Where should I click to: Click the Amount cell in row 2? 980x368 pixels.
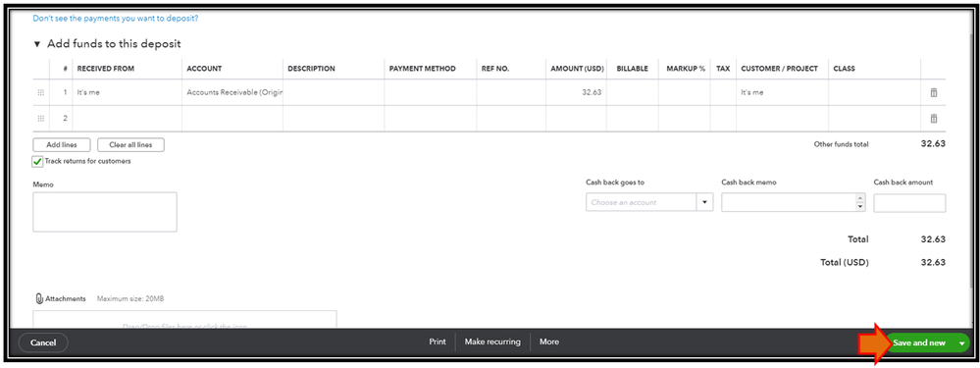576,119
